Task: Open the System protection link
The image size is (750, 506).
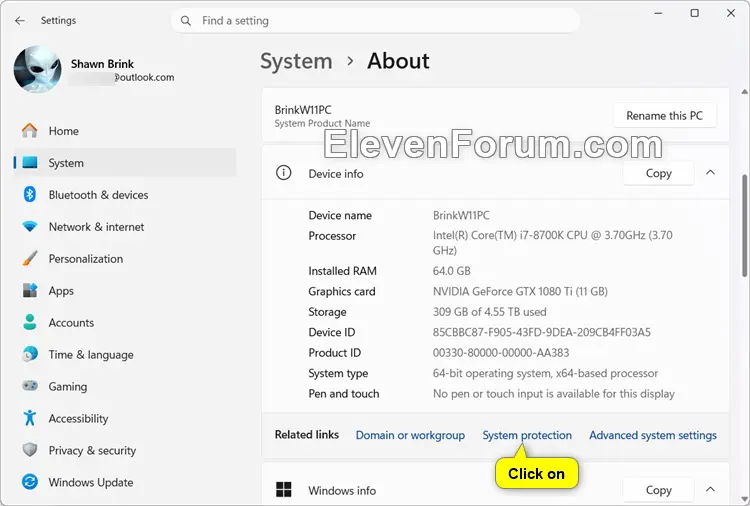Action: (527, 435)
